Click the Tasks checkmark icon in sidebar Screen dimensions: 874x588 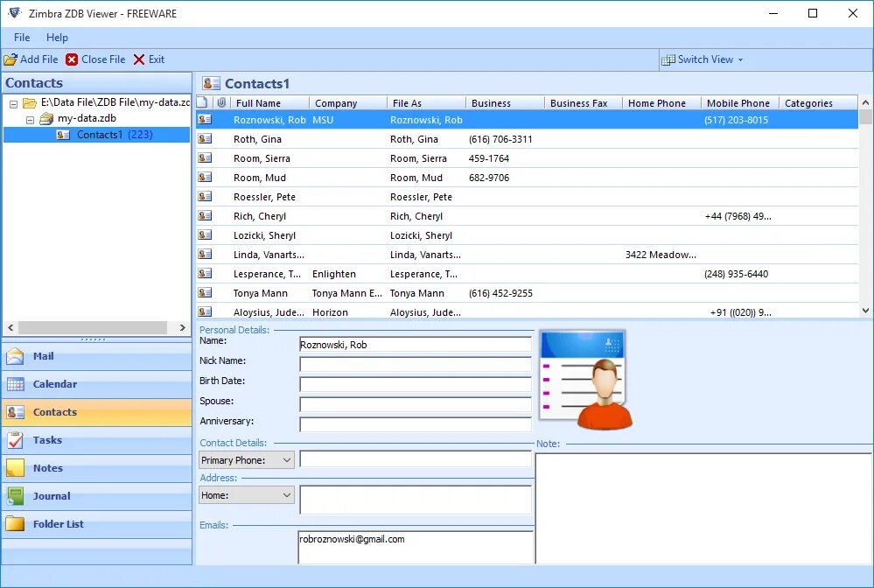pos(15,440)
